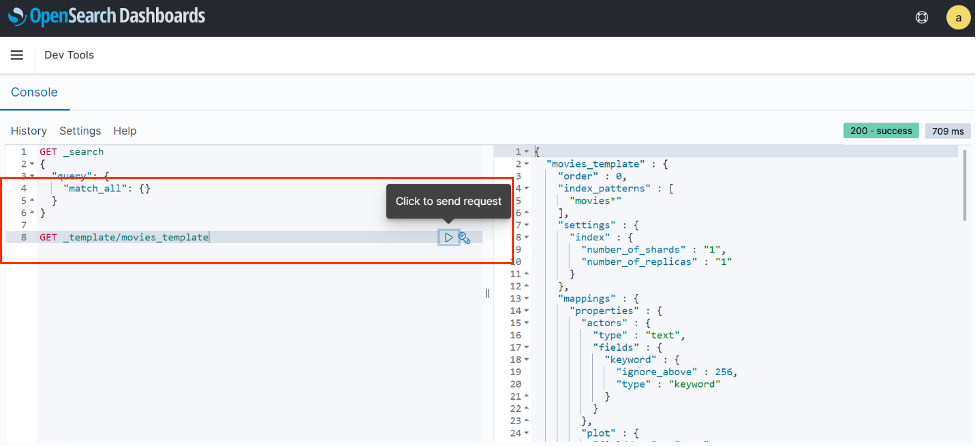Click the "type" : "keyword" output line
The image size is (977, 447).
click(x=668, y=384)
